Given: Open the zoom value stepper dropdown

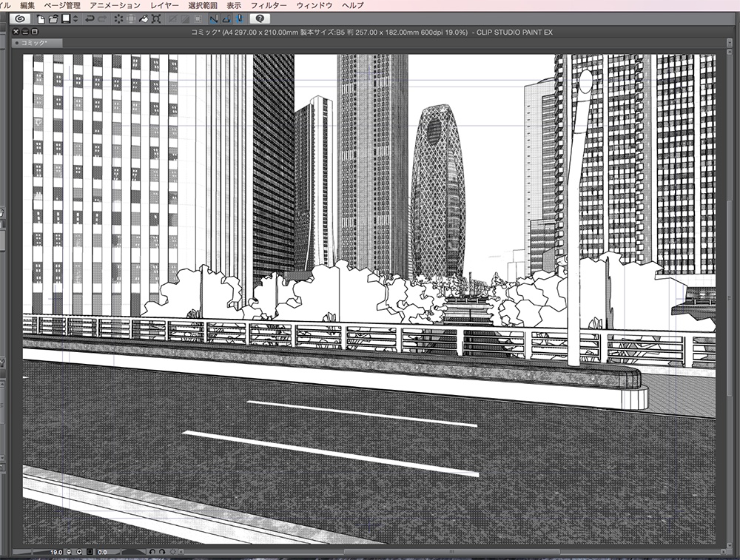Looking at the screenshot, I should click(x=79, y=552).
